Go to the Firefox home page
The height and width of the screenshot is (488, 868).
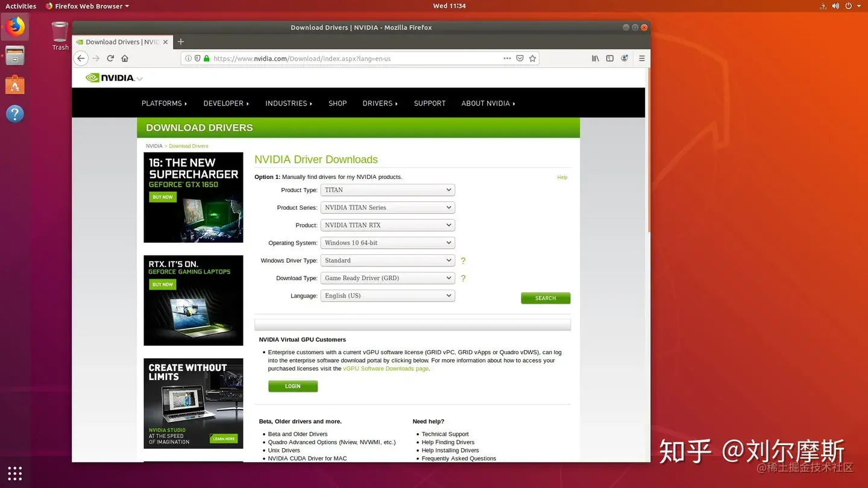coord(125,58)
